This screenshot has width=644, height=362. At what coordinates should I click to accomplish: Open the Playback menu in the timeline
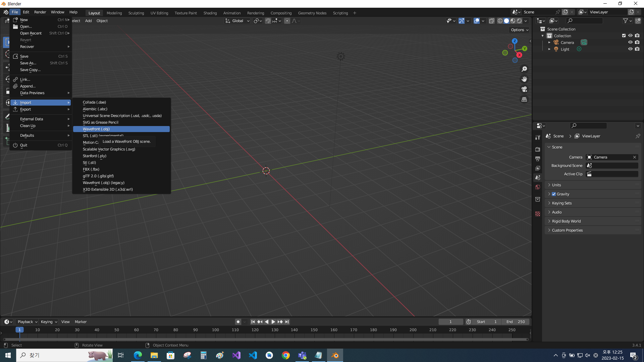(27, 322)
